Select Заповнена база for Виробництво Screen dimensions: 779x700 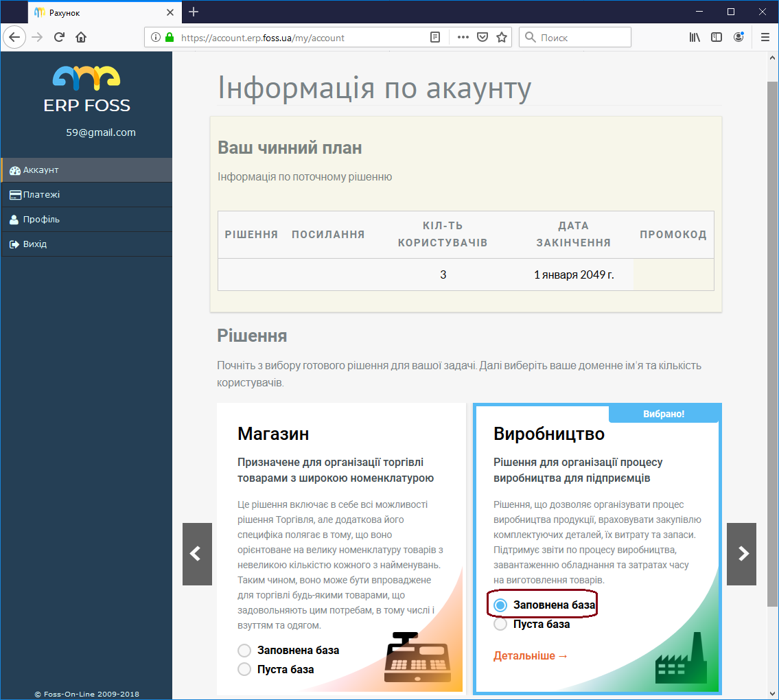click(500, 605)
